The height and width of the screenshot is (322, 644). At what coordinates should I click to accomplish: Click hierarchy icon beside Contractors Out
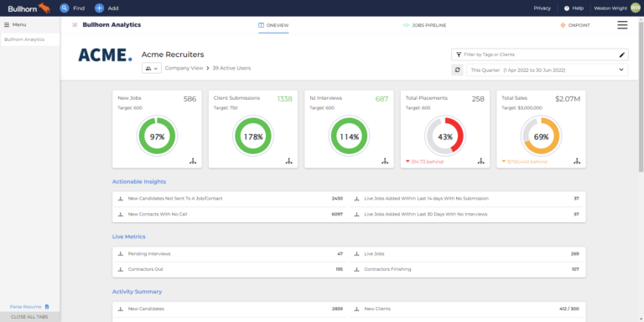click(121, 270)
